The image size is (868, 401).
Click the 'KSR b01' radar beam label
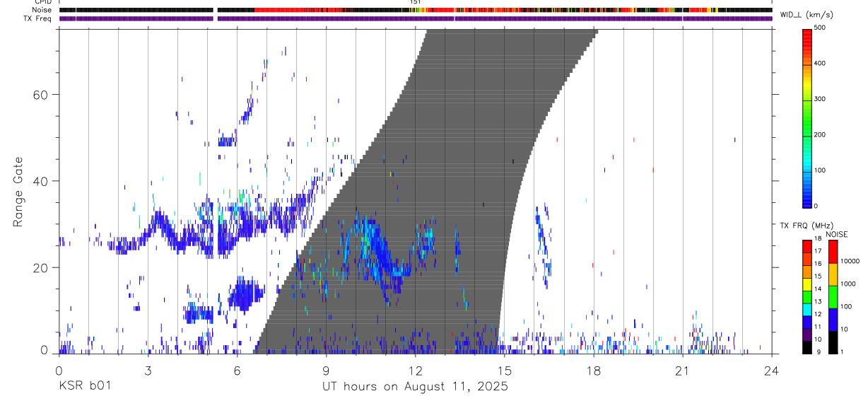click(83, 386)
